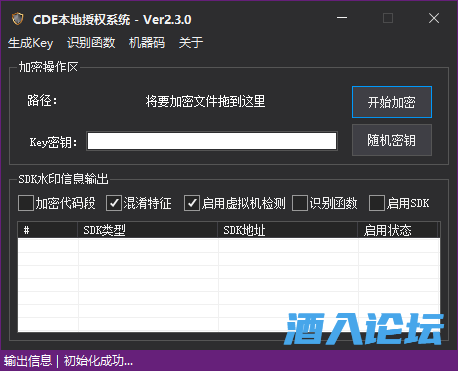This screenshot has width=458, height=371.
Task: Click the SDK地址 column header
Action: (x=288, y=230)
